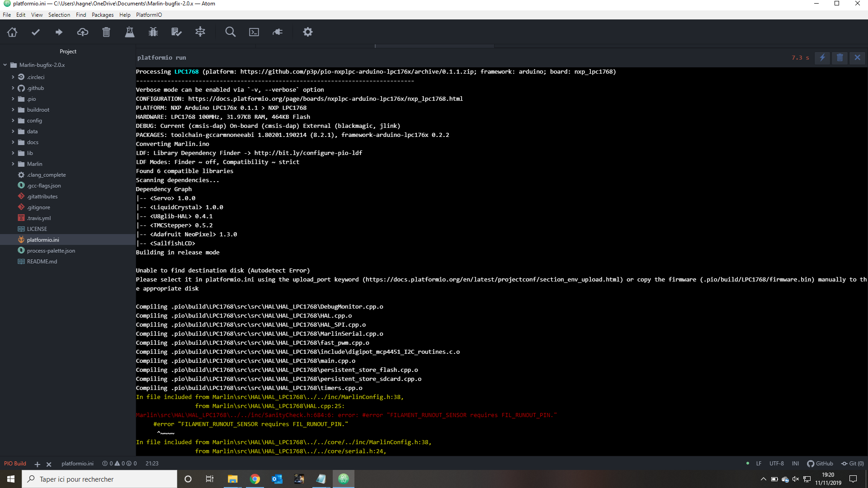Image resolution: width=868 pixels, height=488 pixels.
Task: Close the platformio run panel
Action: pyautogui.click(x=857, y=58)
